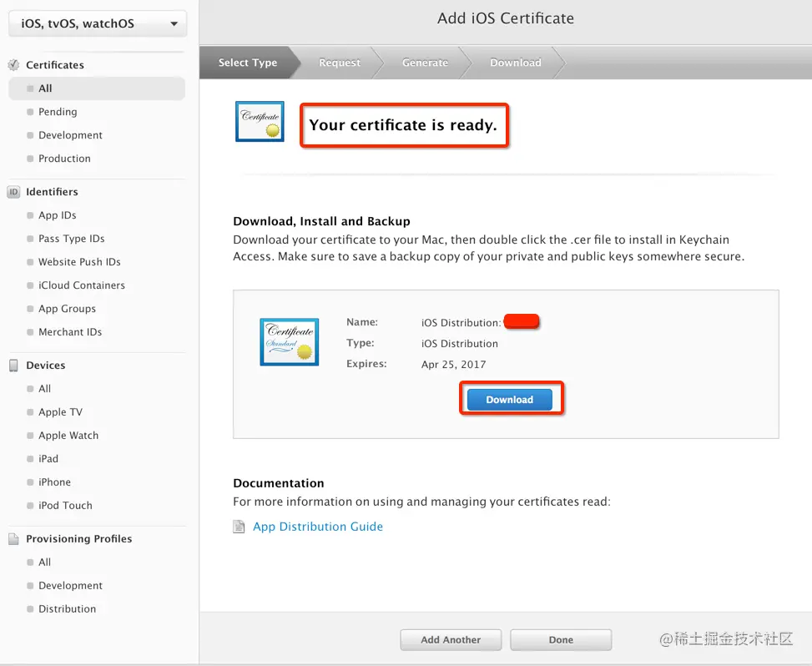Click the Done button
Viewport: 812px width, 666px height.
pyautogui.click(x=561, y=640)
